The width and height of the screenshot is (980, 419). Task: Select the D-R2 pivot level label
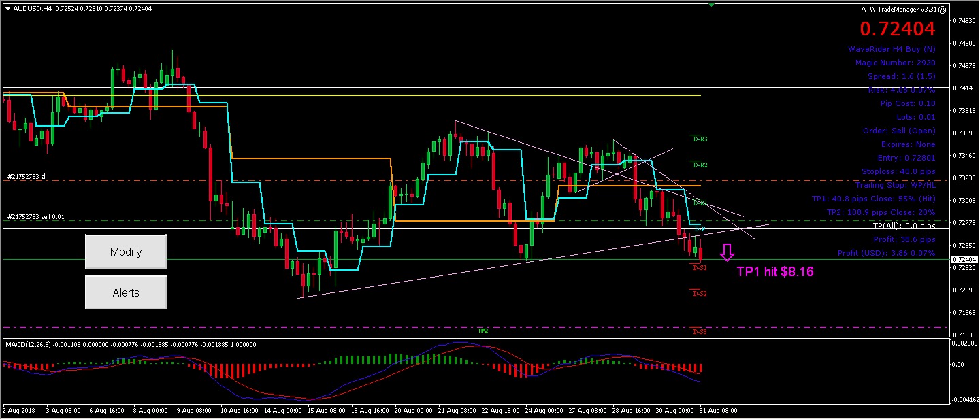700,165
